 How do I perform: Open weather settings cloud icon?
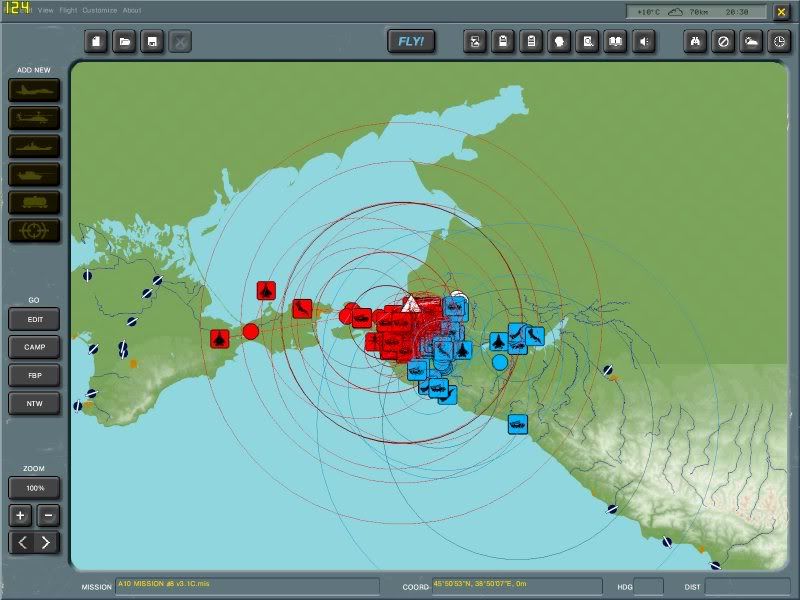pos(750,41)
